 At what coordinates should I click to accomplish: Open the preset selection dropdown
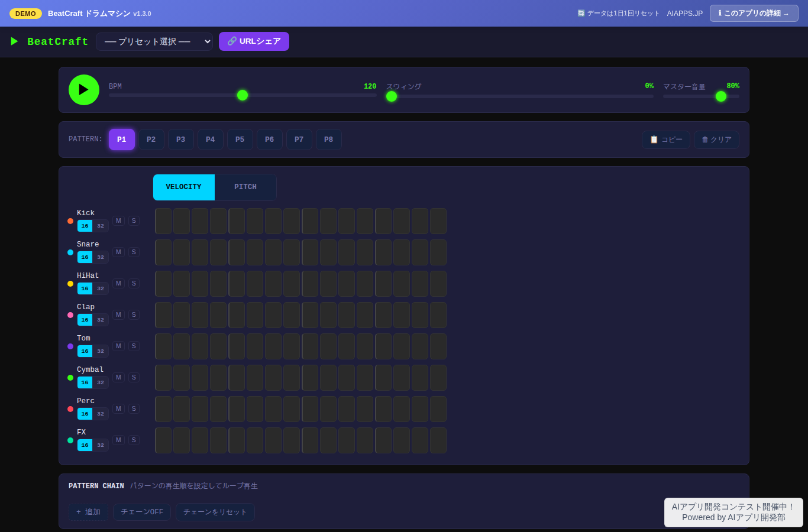[x=154, y=41]
